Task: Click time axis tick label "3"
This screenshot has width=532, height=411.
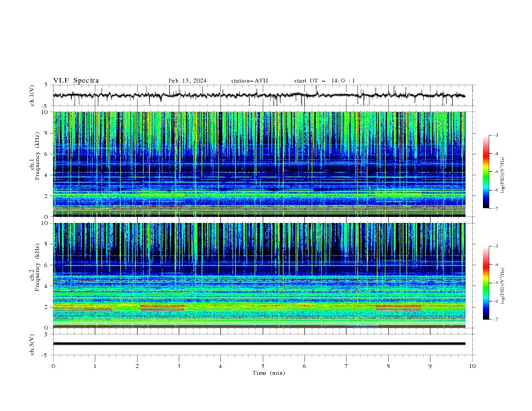Action: tap(179, 366)
